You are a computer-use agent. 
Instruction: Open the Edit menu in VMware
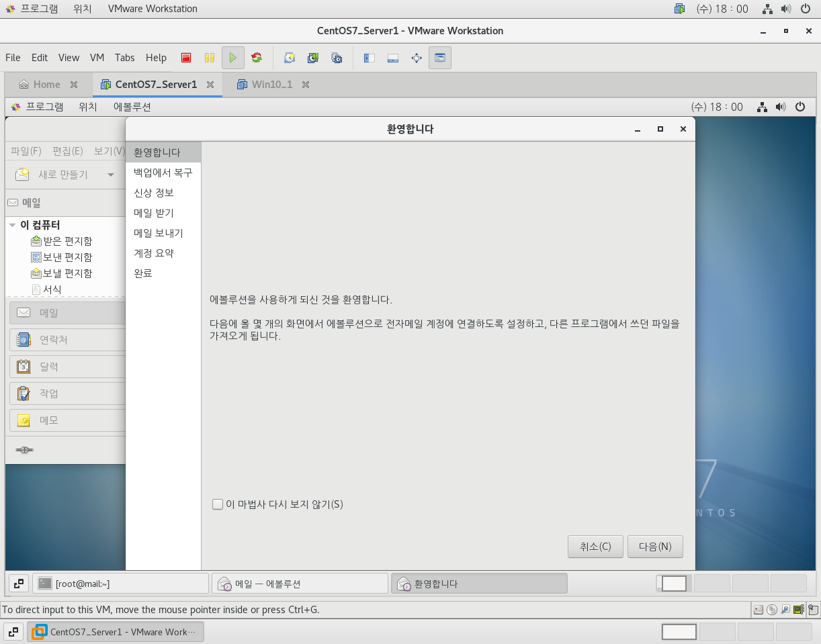click(40, 58)
